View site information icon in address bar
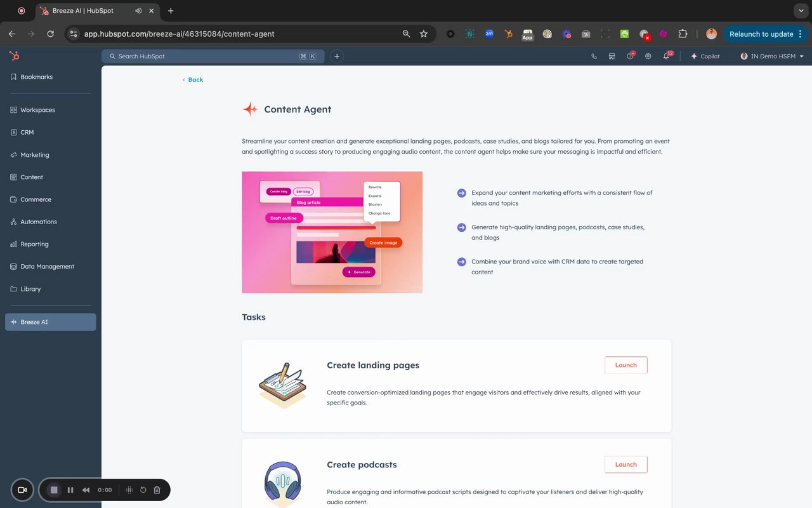 pos(74,34)
